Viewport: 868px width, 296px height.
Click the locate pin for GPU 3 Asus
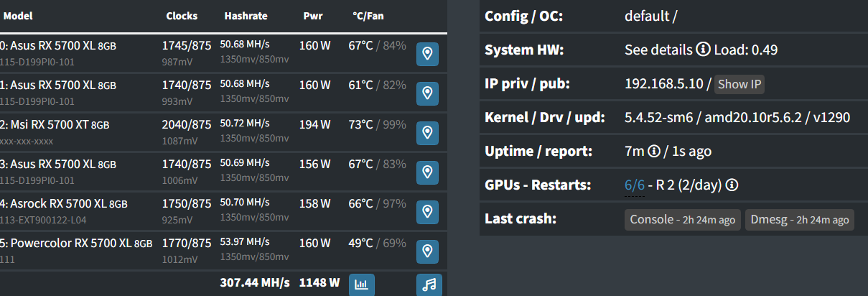tap(428, 172)
